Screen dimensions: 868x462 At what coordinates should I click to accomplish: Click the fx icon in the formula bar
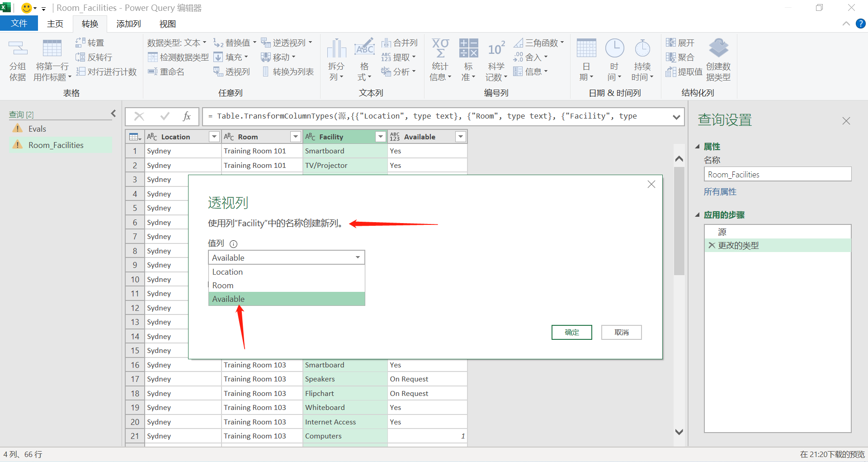[187, 116]
